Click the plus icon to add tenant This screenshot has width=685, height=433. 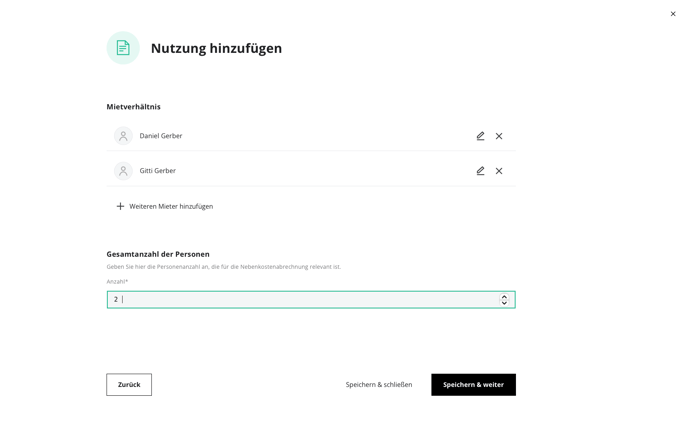[120, 206]
